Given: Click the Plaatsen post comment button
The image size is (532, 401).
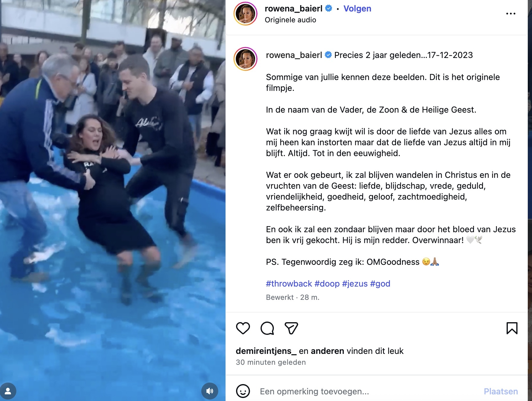Looking at the screenshot, I should [501, 391].
